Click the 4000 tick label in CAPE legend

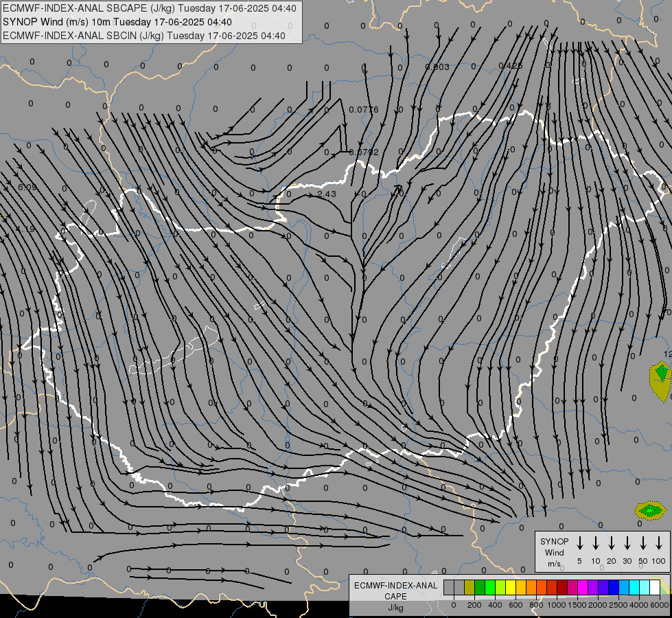click(x=639, y=605)
